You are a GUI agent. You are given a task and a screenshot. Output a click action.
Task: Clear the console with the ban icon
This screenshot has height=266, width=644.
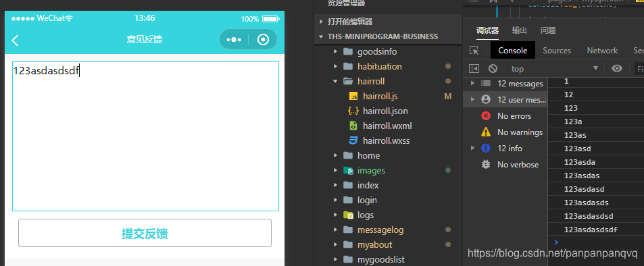(x=493, y=69)
